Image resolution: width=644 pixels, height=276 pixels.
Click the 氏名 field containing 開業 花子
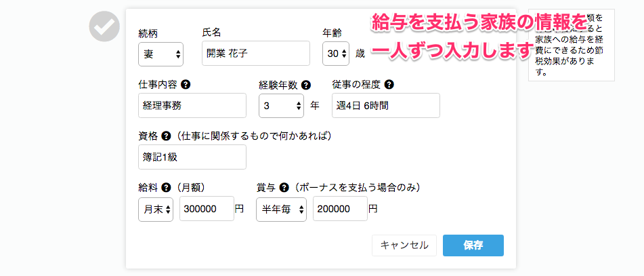tap(256, 54)
